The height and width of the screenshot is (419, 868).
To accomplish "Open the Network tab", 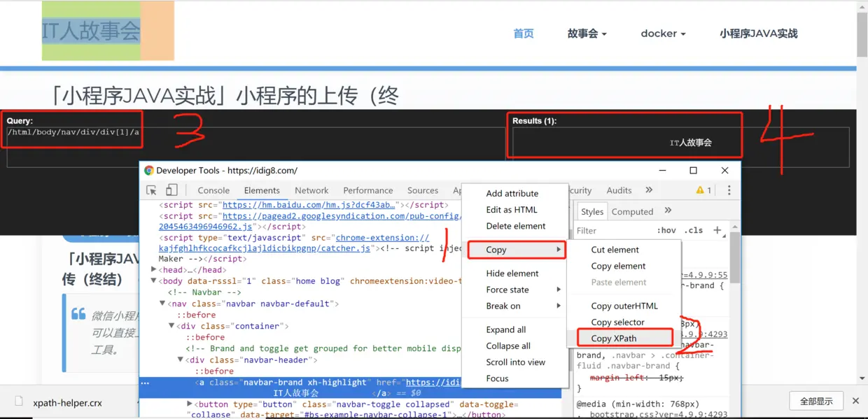I will [x=311, y=190].
